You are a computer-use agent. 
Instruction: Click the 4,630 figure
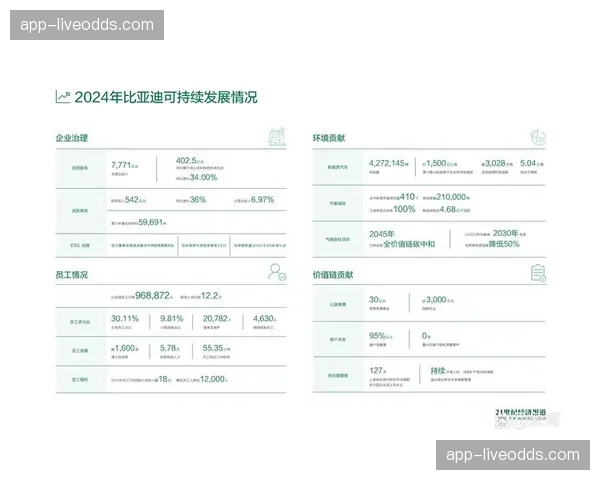point(263,318)
